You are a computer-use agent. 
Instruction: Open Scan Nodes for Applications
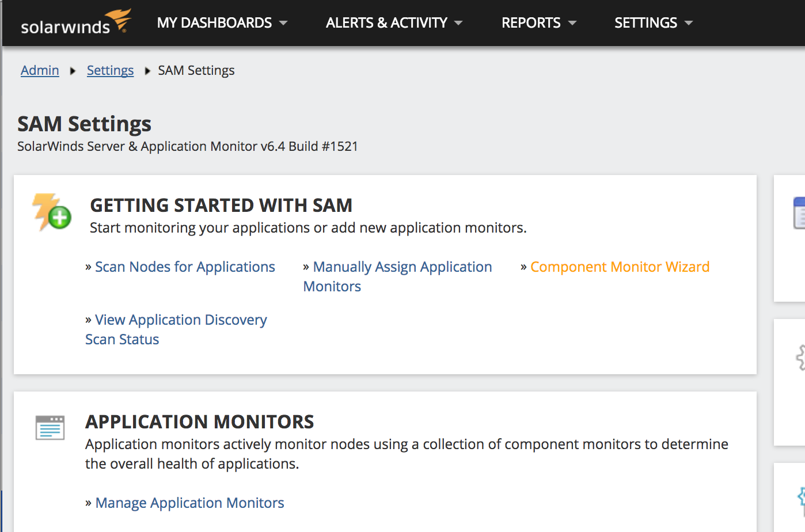185,267
